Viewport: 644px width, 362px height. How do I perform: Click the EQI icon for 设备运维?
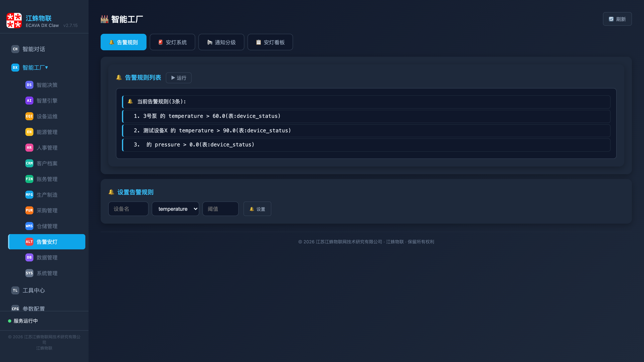pos(29,116)
